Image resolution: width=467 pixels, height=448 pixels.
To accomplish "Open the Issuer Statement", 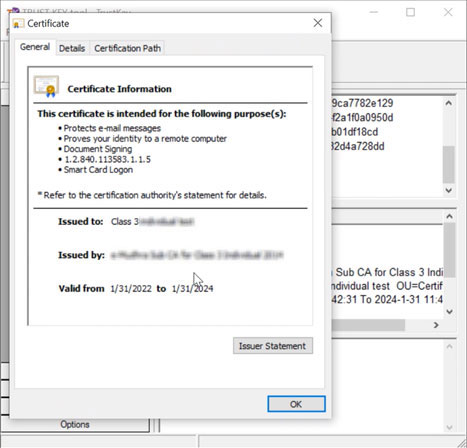I will (x=273, y=346).
